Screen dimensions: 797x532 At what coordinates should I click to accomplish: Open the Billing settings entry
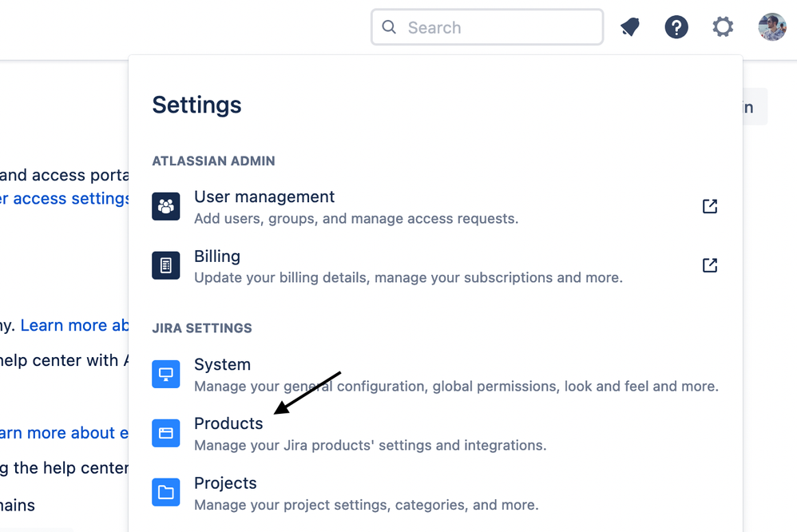tap(435, 265)
